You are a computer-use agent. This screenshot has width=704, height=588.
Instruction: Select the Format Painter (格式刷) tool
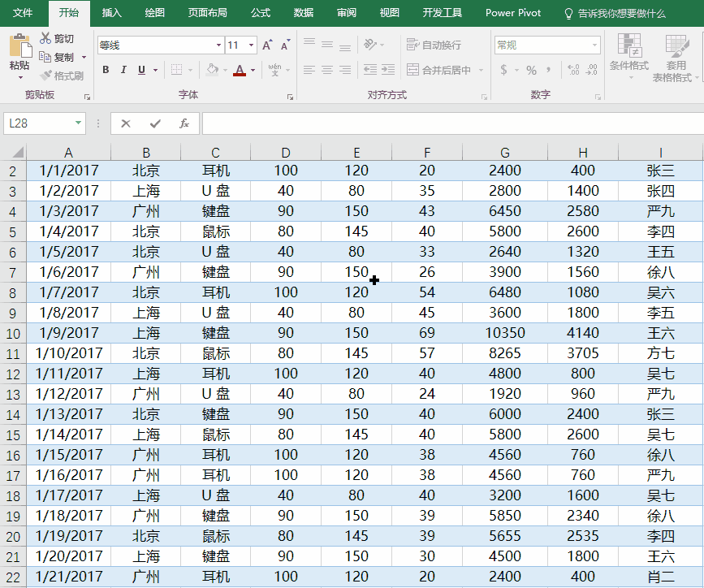point(62,76)
